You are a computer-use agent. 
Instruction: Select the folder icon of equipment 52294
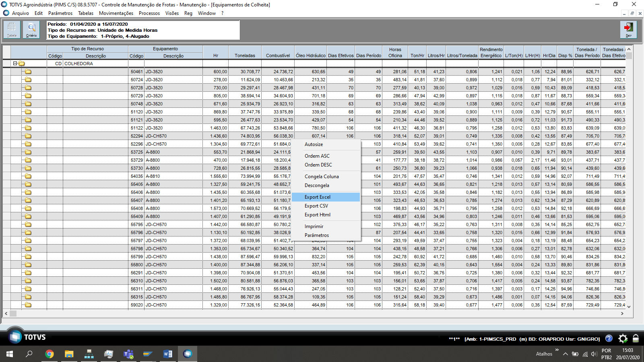tap(28, 136)
